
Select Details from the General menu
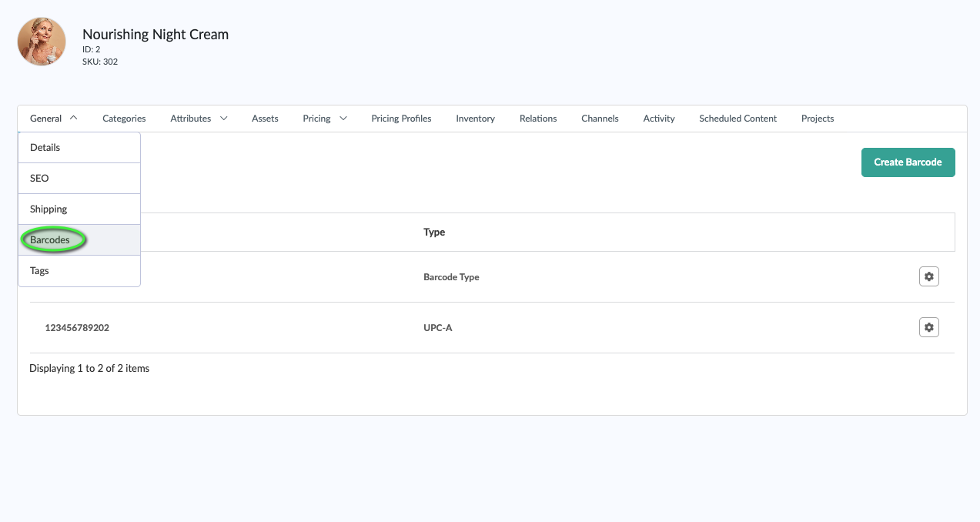coord(45,147)
